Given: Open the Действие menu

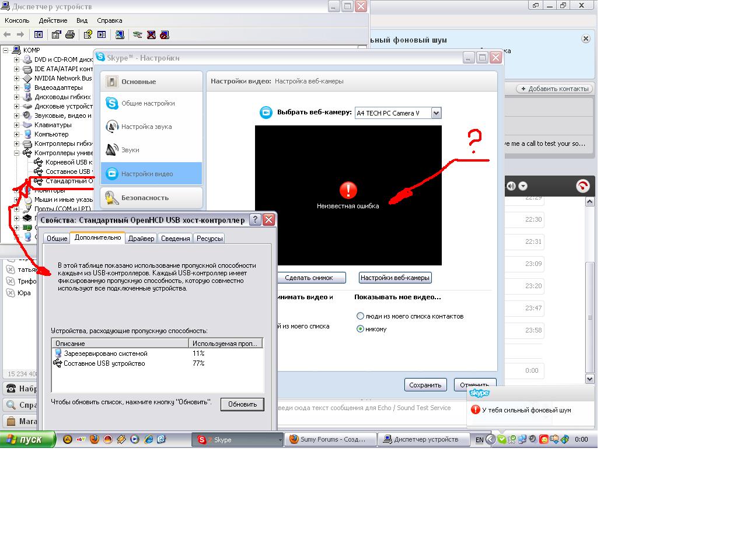Looking at the screenshot, I should click(53, 20).
